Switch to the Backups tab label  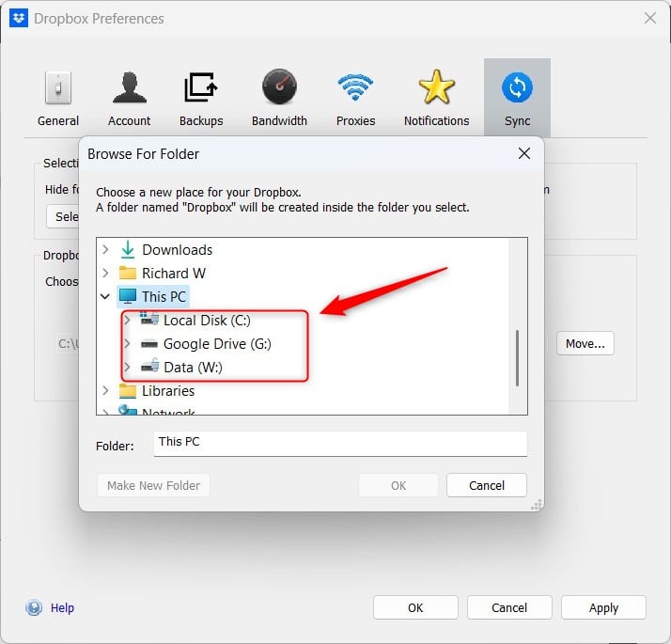tap(201, 121)
